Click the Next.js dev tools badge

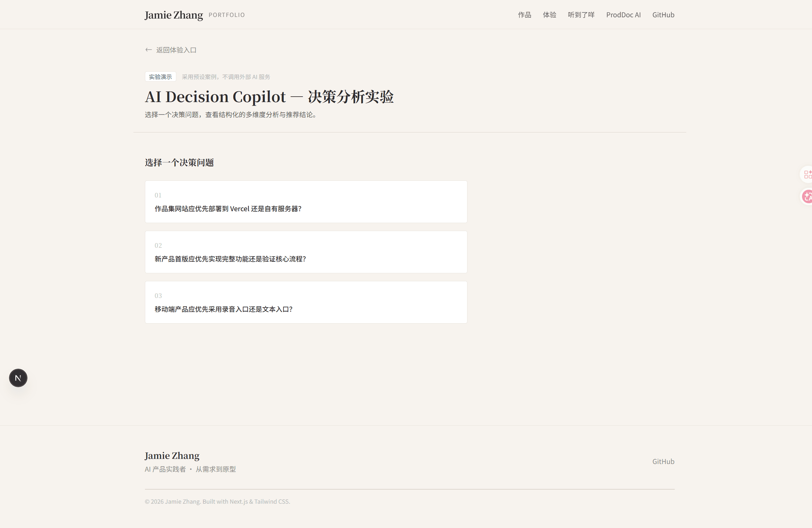[x=18, y=378]
